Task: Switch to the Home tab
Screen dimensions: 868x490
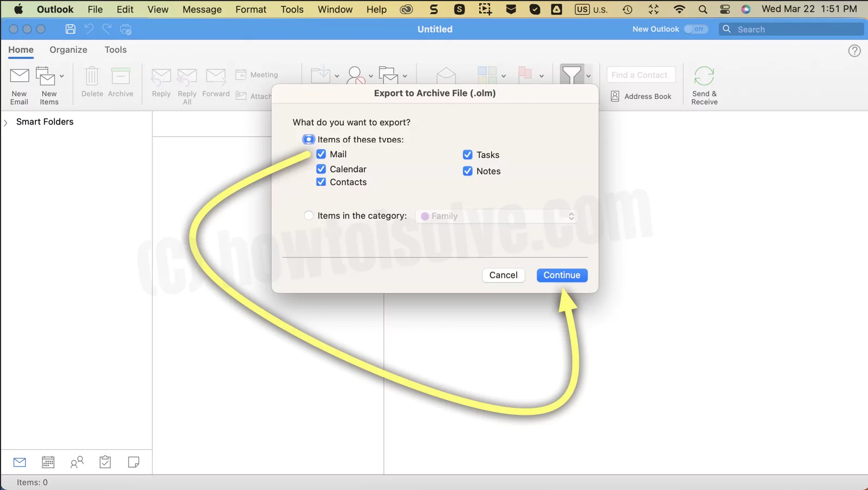Action: [x=21, y=50]
